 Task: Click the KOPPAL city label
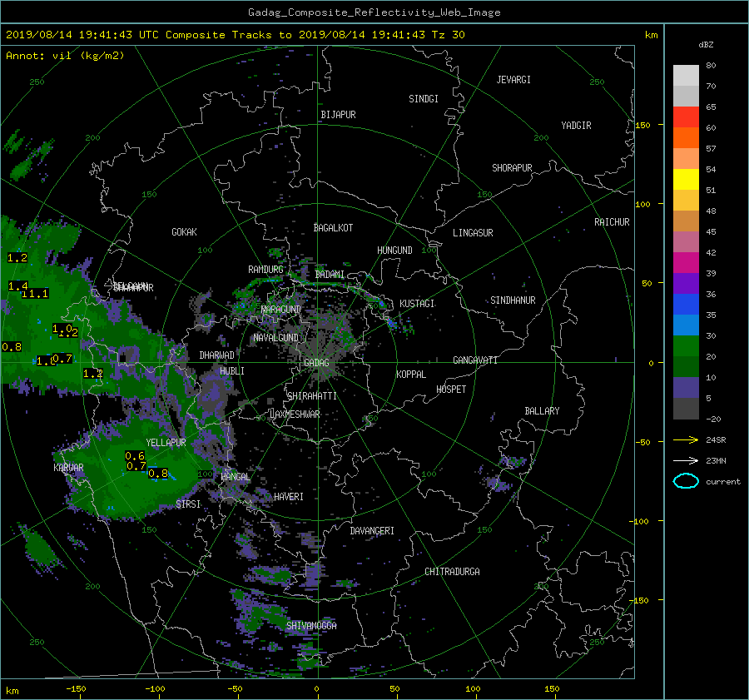tap(411, 375)
